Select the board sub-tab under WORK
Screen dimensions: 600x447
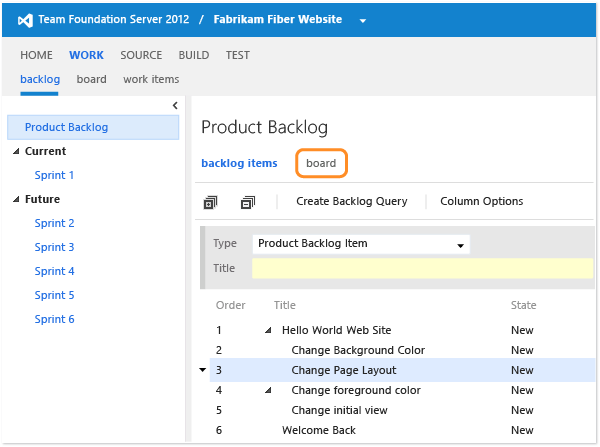point(91,79)
